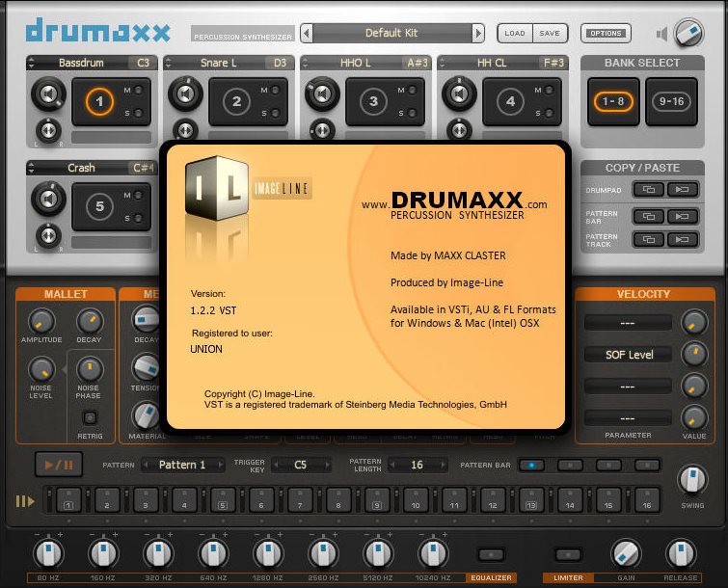Screen dimensions: 728x588
Task: Mute the Bassdrum pad with M button
Action: click(x=140, y=90)
